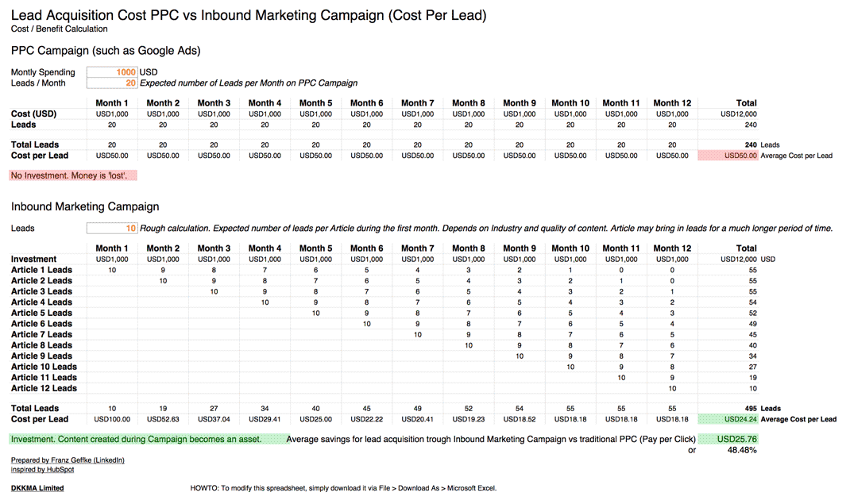Image resolution: width=850 pixels, height=504 pixels.
Task: Select the Investment row label
Action: (x=33, y=259)
